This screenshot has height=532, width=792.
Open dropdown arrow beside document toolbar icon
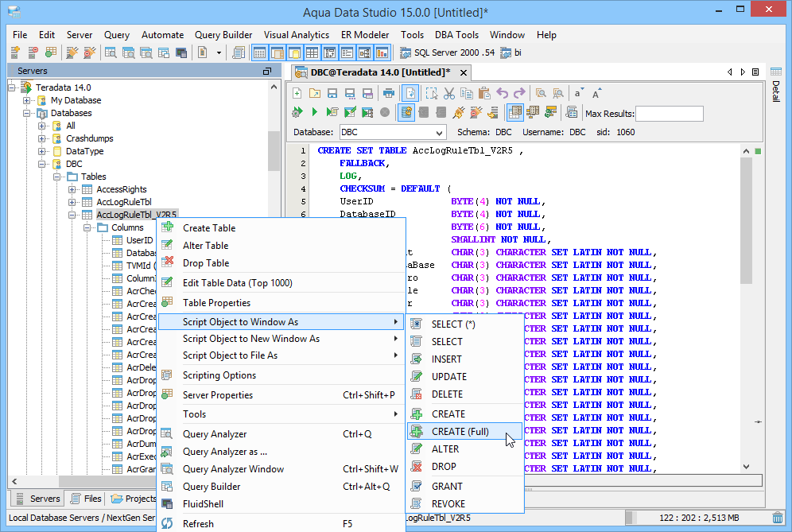coord(219,52)
